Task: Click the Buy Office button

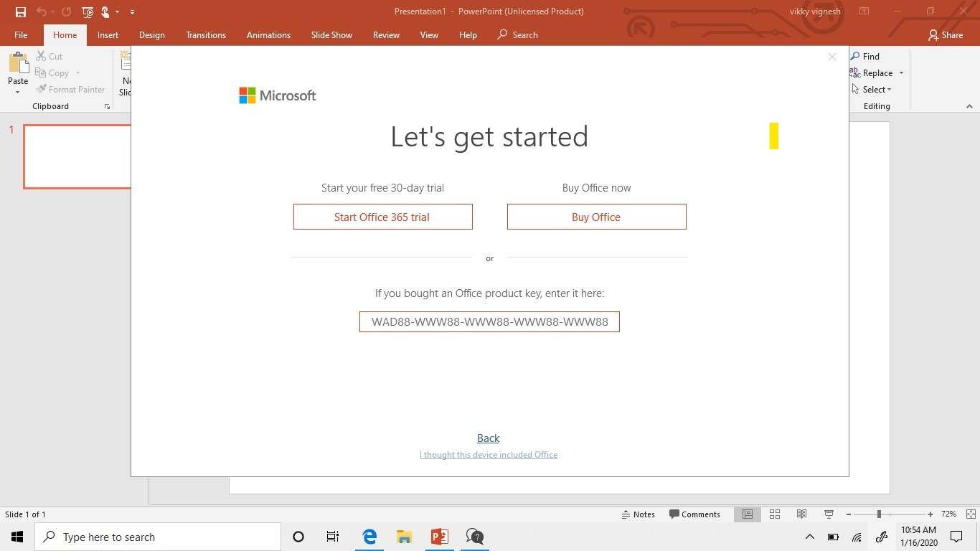Action: point(597,217)
